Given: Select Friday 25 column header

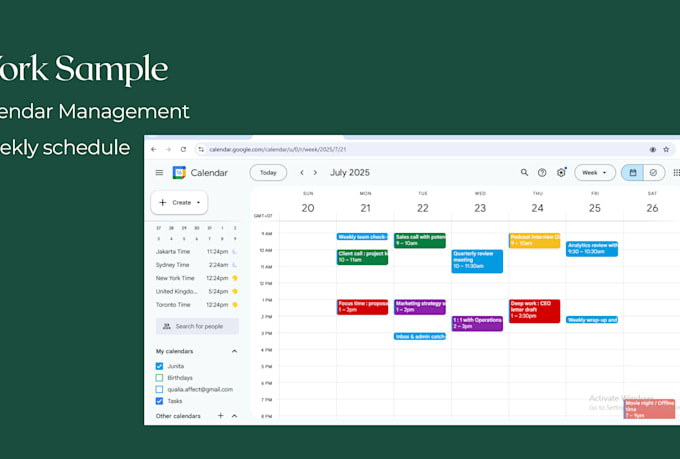Looking at the screenshot, I should tap(595, 203).
